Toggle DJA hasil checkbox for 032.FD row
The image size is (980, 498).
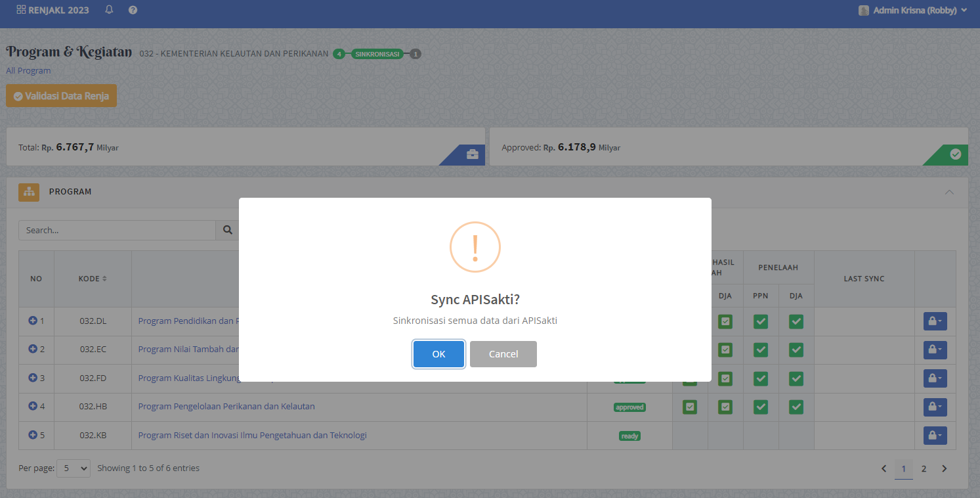[x=725, y=378]
